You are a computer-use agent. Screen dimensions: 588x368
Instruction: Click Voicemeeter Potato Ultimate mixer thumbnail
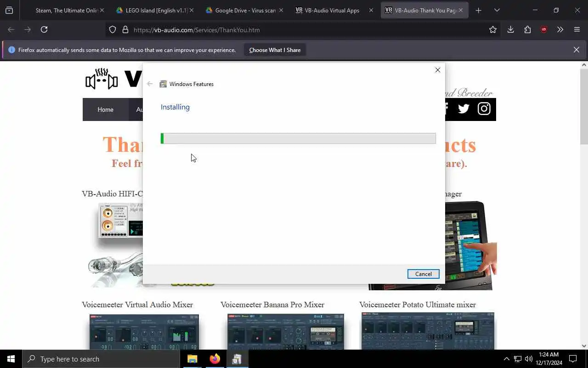[x=428, y=331]
